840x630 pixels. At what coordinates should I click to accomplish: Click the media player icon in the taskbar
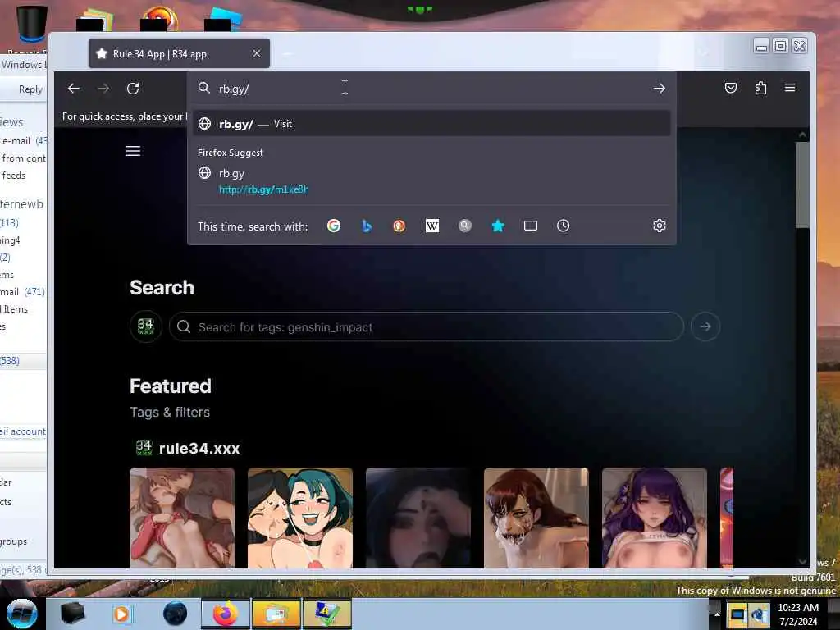point(121,614)
